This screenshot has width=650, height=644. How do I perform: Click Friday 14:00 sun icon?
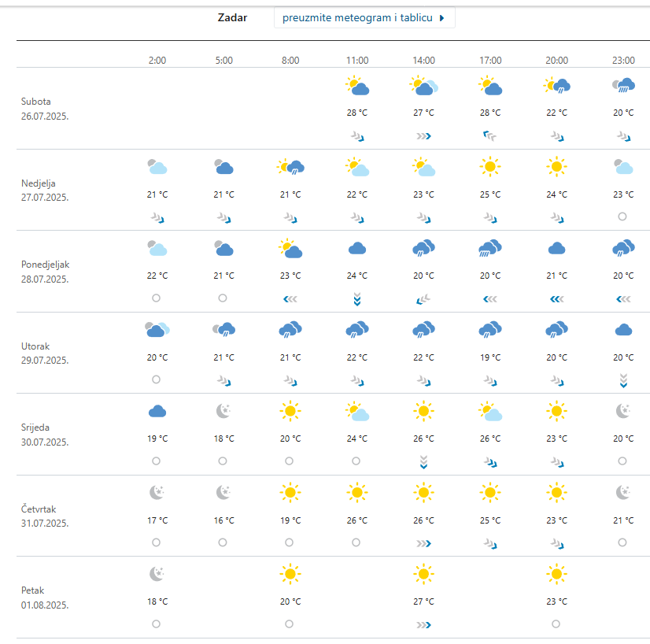pos(423,574)
